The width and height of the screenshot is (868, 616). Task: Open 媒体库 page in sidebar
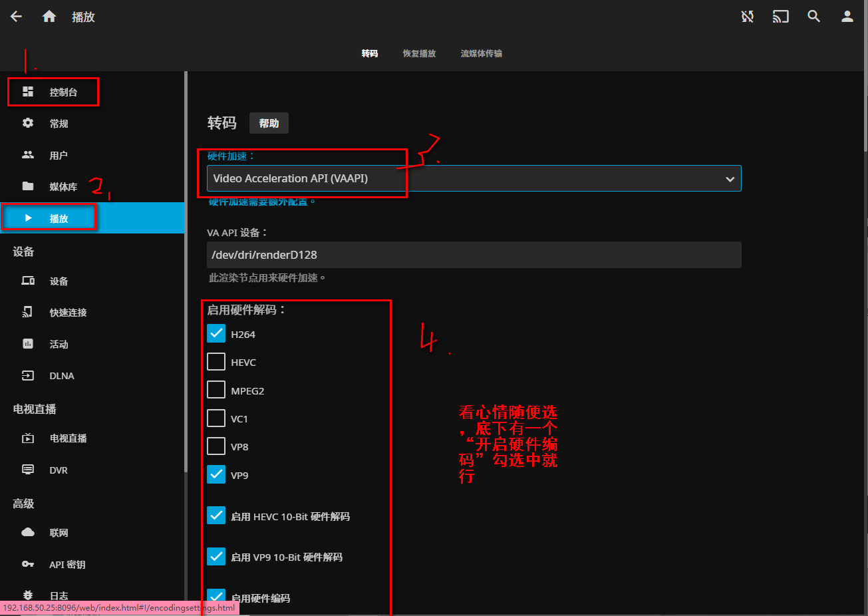coord(92,186)
